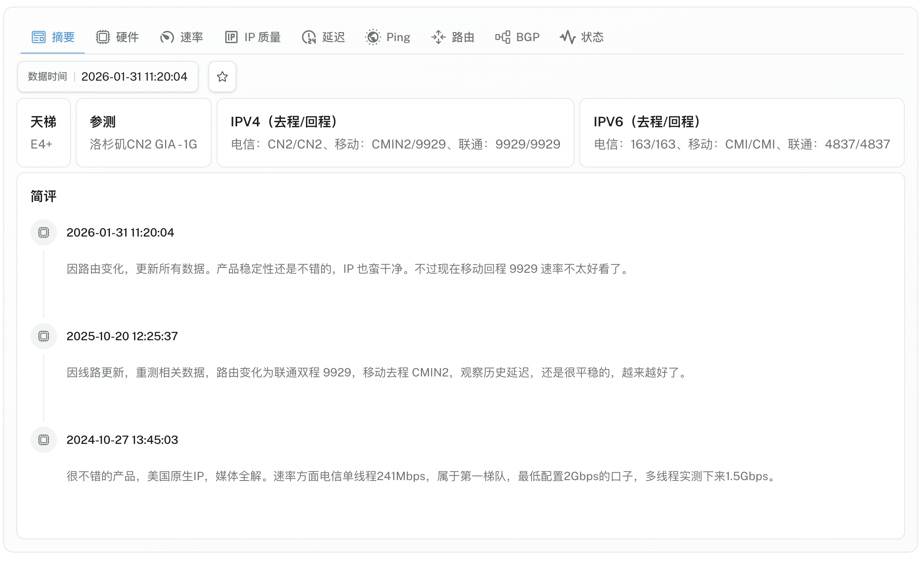Click the 2025-10-20 12:25:37 review timestamp
Screen dimensions: 924x562
[122, 336]
